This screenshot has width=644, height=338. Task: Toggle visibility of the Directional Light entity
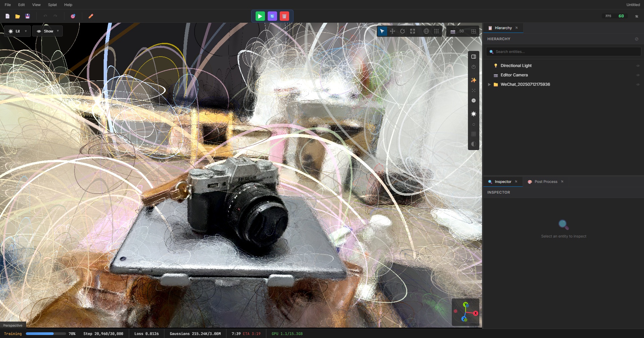pyautogui.click(x=638, y=66)
